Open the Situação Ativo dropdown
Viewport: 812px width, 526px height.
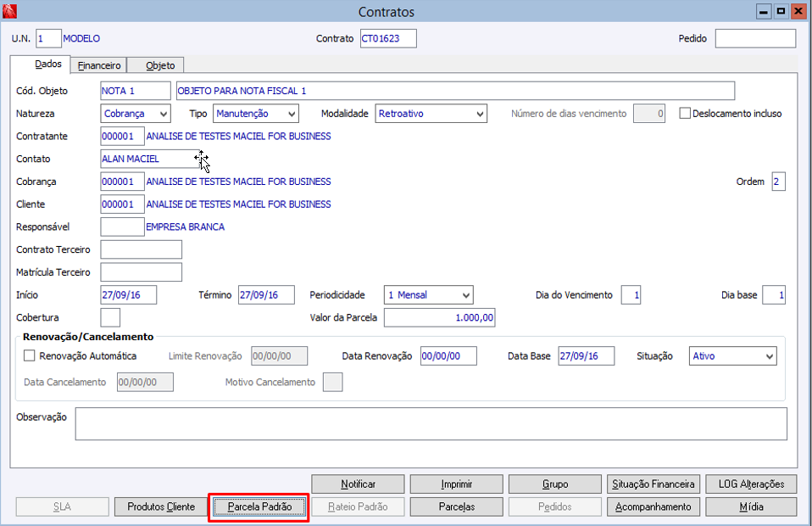[733, 356]
